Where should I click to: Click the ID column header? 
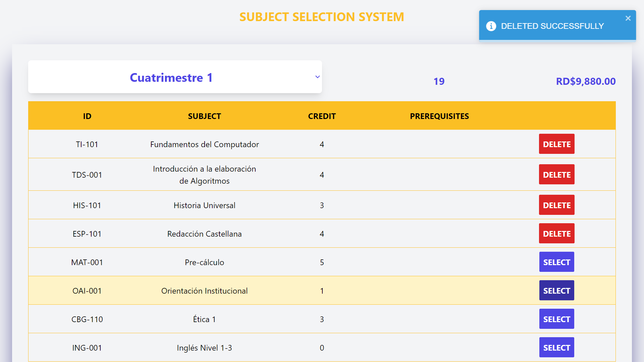87,116
